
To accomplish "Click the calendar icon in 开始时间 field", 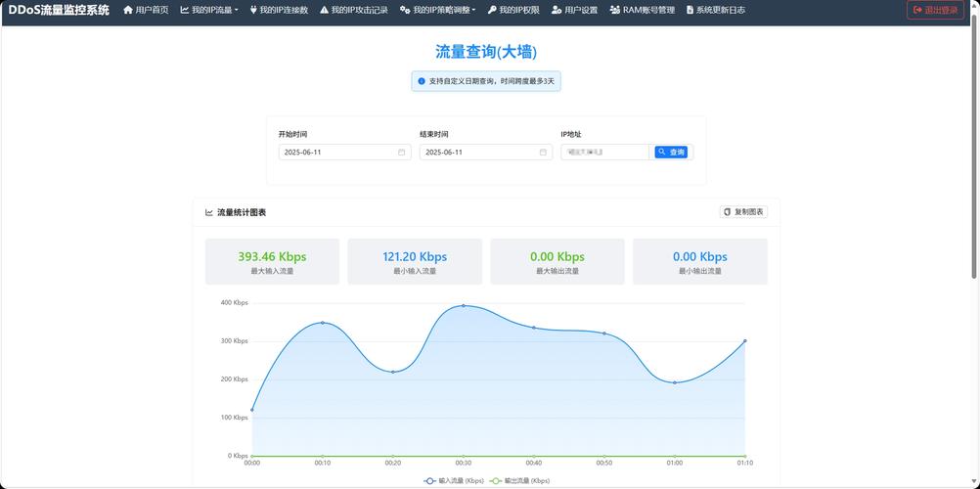I will click(x=401, y=153).
